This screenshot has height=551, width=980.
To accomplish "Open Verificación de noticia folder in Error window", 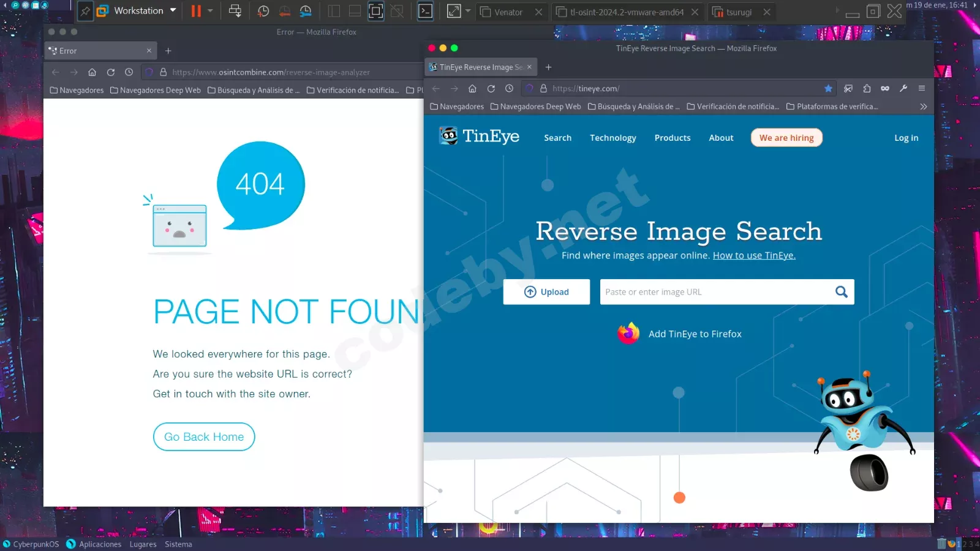I will (x=353, y=90).
